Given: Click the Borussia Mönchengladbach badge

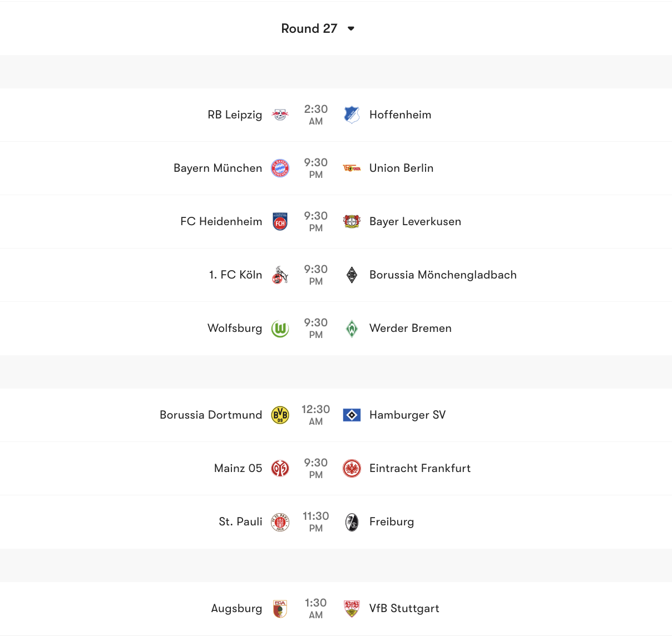Looking at the screenshot, I should point(352,275).
